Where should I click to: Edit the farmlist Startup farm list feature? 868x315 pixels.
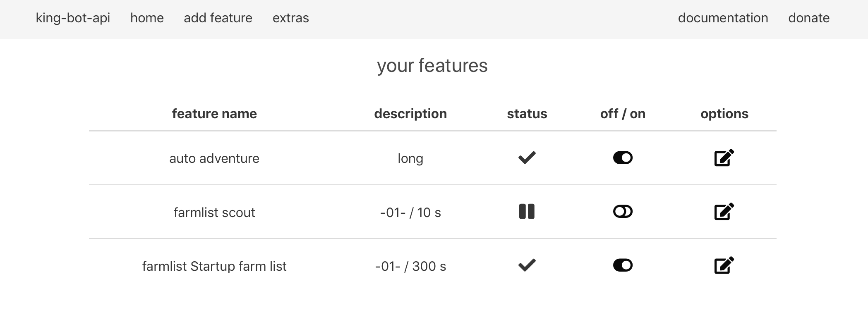tap(724, 265)
